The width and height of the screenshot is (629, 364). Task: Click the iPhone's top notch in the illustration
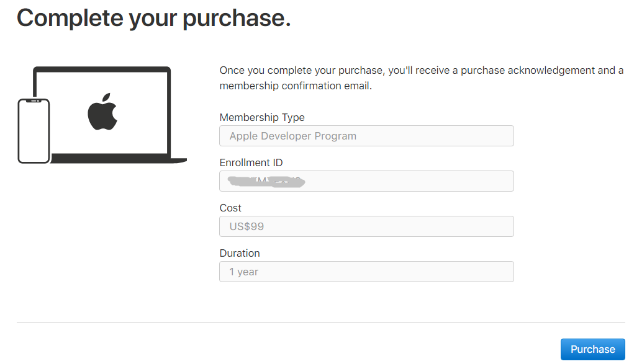[34, 101]
